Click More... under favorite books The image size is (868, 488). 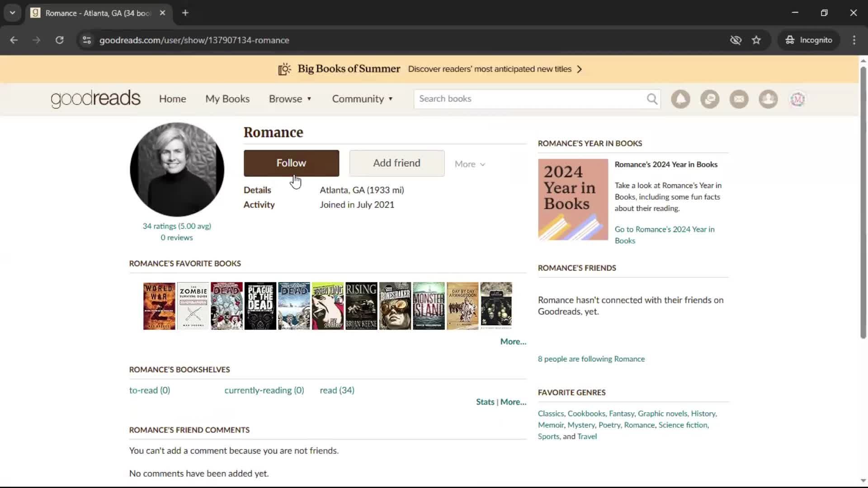tap(513, 342)
